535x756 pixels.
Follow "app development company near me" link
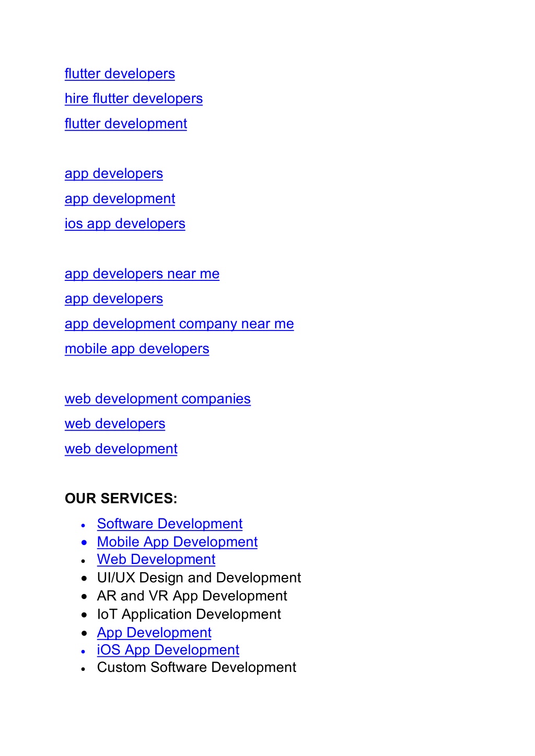[179, 324]
